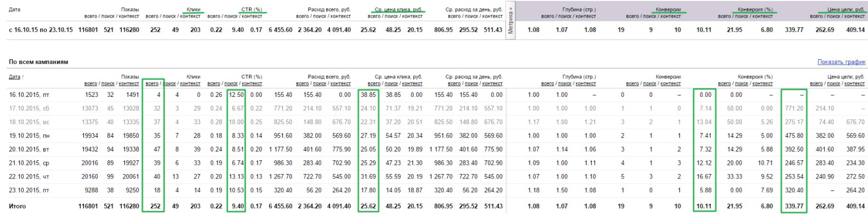Open the Показать график link
The height and width of the screenshot is (214, 868).
point(841,62)
